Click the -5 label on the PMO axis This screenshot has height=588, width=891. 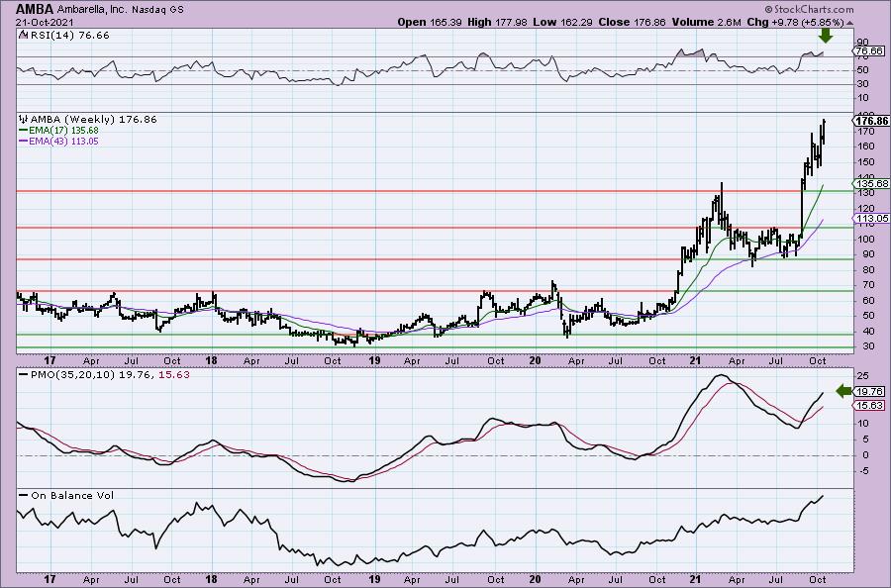click(x=863, y=470)
